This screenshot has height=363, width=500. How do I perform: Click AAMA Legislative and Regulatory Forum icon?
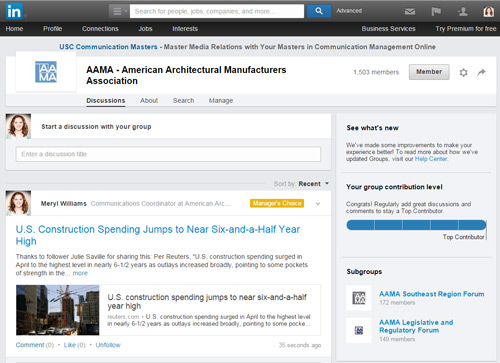[x=359, y=330]
